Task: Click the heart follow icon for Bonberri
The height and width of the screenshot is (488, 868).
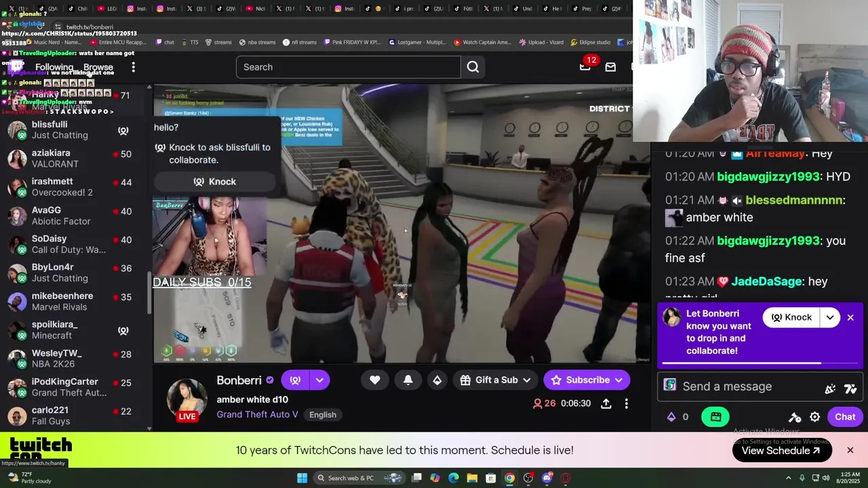Action: [375, 380]
